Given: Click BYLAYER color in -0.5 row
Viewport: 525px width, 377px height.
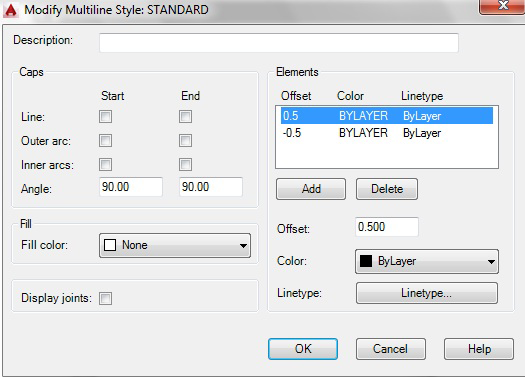Looking at the screenshot, I should [363, 133].
